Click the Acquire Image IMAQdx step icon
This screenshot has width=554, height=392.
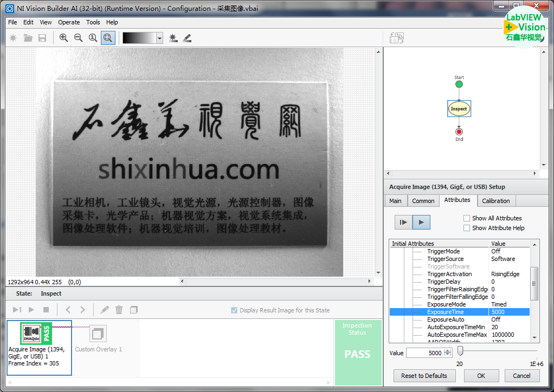(32, 332)
